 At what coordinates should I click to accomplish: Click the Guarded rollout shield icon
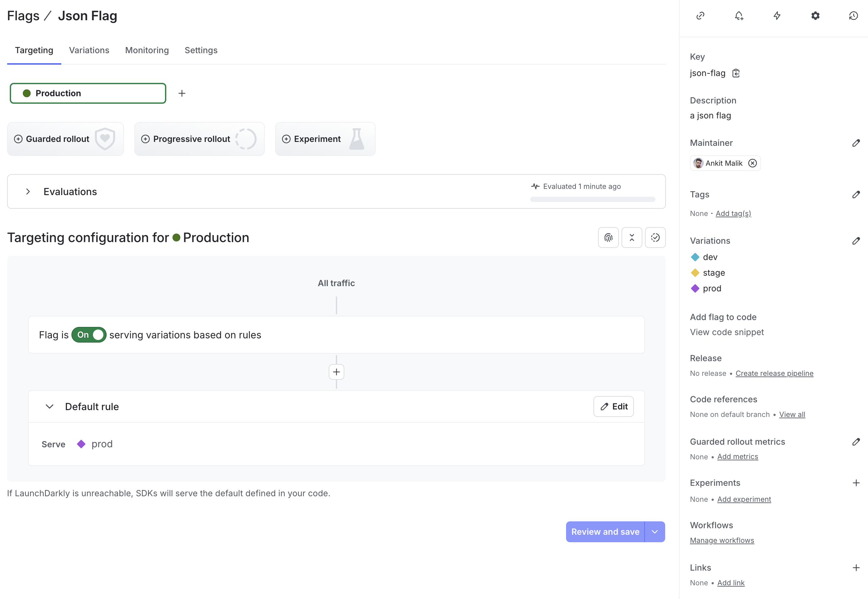(x=105, y=139)
